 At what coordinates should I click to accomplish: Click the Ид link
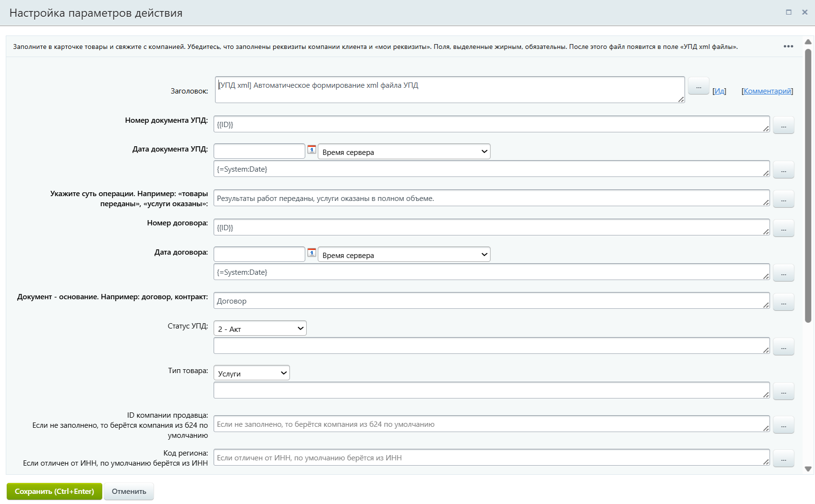click(x=719, y=91)
